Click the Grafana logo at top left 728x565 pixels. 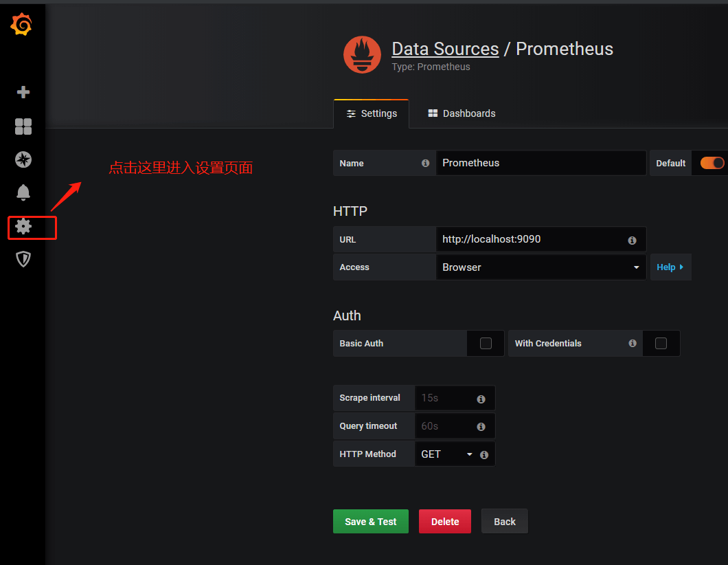click(x=21, y=24)
